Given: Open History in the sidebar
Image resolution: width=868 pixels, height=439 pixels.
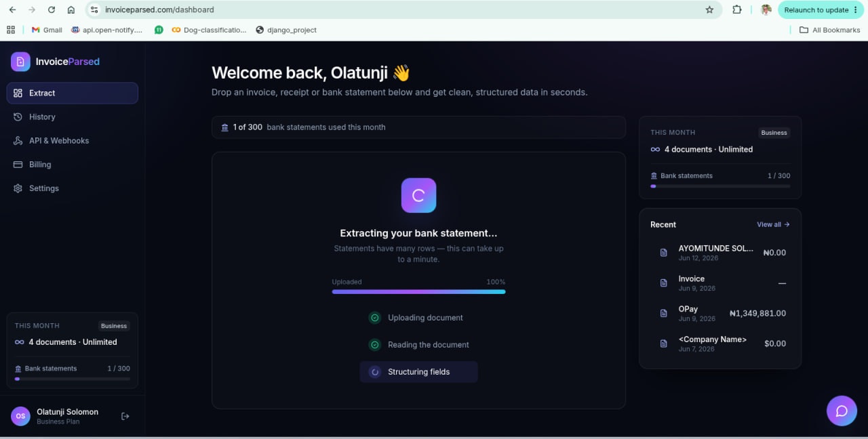Looking at the screenshot, I should point(73,117).
